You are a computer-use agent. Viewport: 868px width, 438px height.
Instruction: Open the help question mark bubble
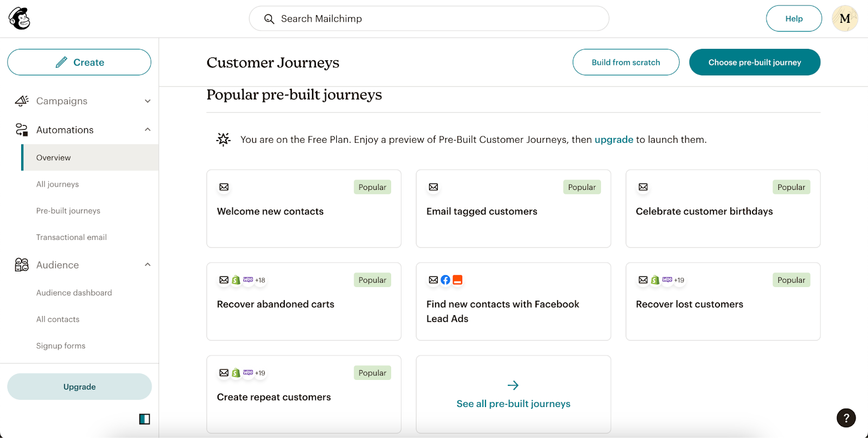(846, 417)
